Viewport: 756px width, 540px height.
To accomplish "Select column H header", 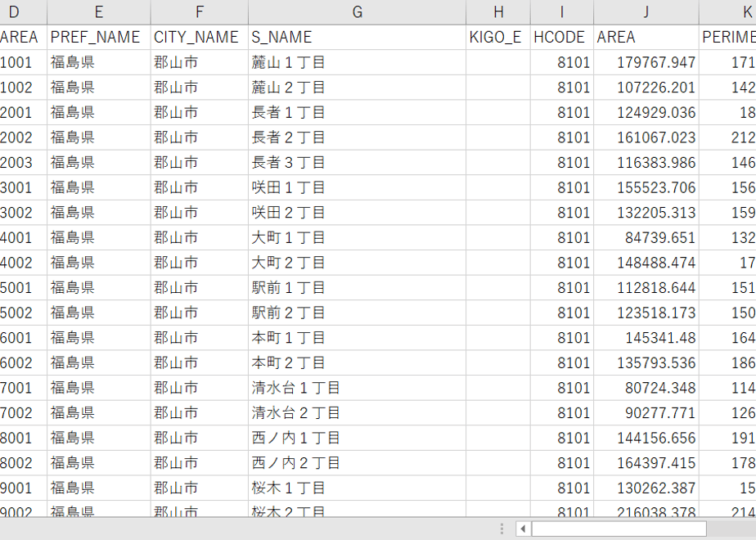I will (x=498, y=12).
